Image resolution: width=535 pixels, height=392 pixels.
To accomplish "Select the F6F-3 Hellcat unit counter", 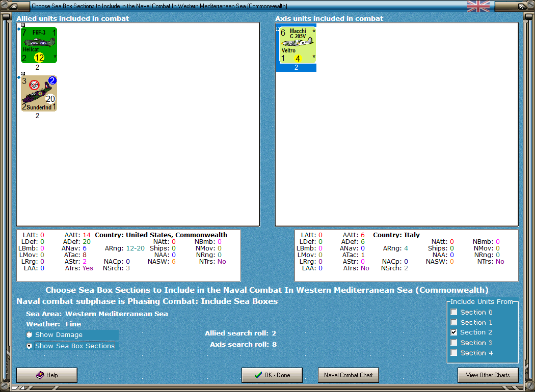I will [39, 45].
